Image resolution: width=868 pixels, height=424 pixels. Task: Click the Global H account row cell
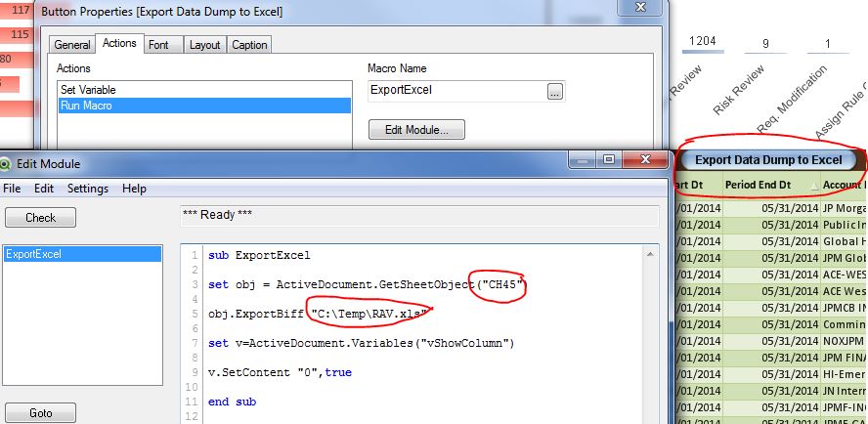pyautogui.click(x=845, y=241)
